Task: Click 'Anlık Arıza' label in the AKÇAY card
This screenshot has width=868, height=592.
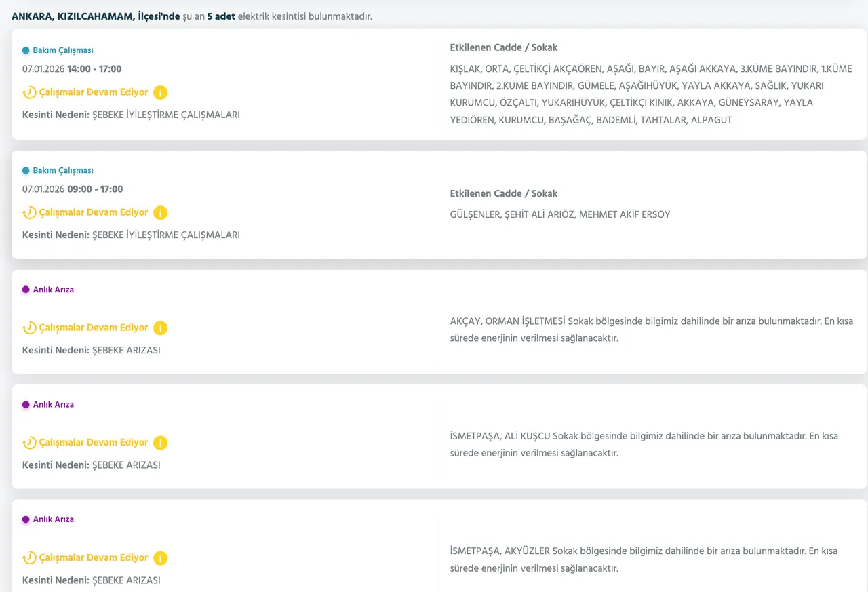Action: coord(53,290)
